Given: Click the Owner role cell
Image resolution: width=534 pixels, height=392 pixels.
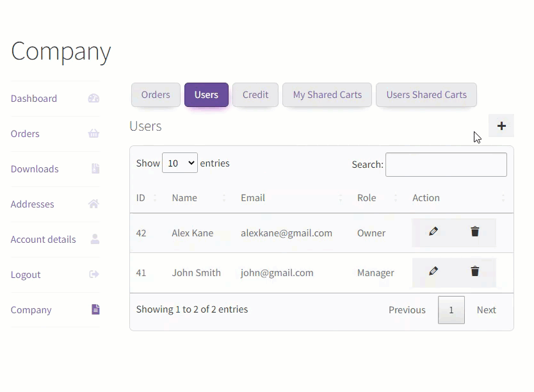Looking at the screenshot, I should (371, 233).
